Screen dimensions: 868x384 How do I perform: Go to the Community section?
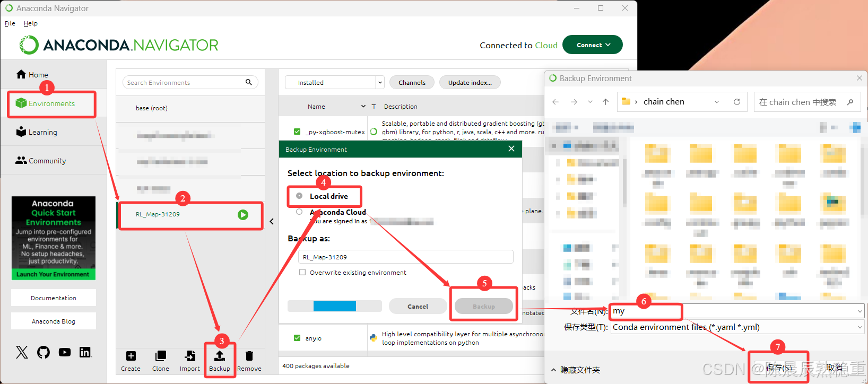click(x=41, y=161)
